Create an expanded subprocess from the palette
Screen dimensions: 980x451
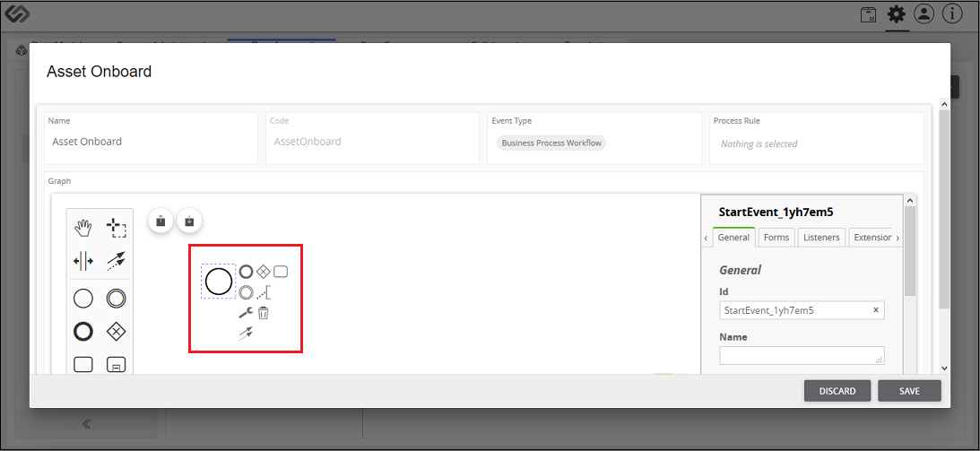tap(116, 366)
